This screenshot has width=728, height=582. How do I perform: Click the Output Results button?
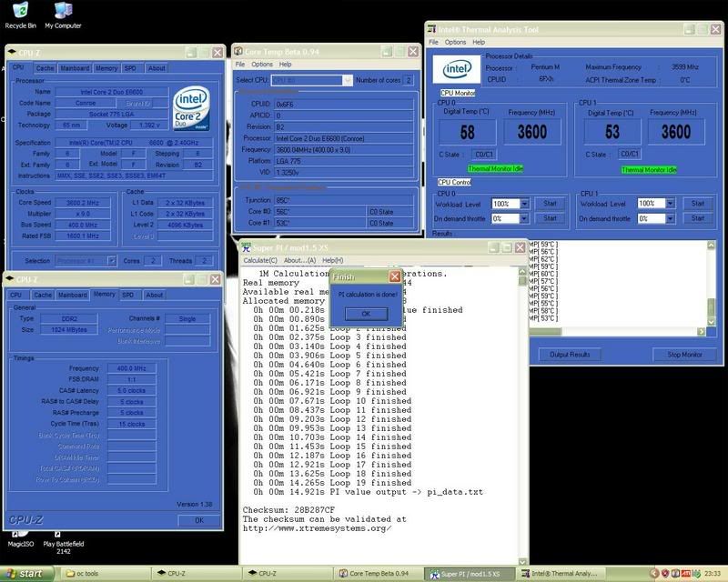click(x=570, y=355)
